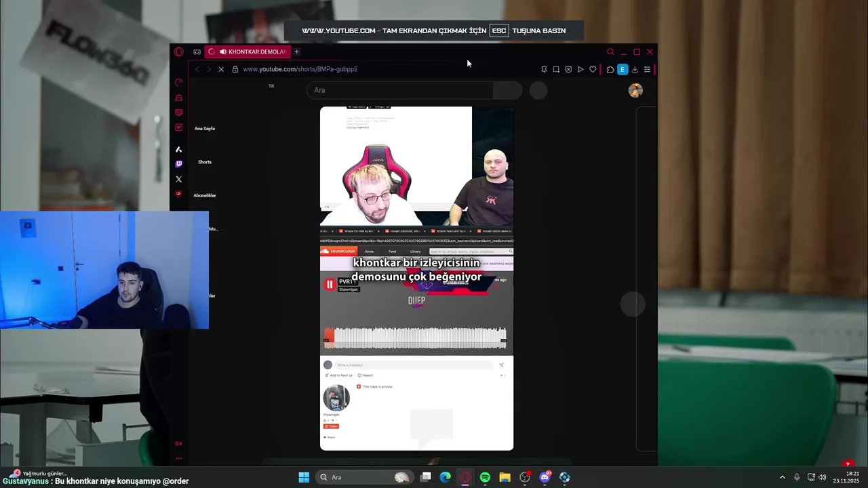868x488 pixels.
Task: Open Opera easy setup menu icon
Action: (647, 69)
